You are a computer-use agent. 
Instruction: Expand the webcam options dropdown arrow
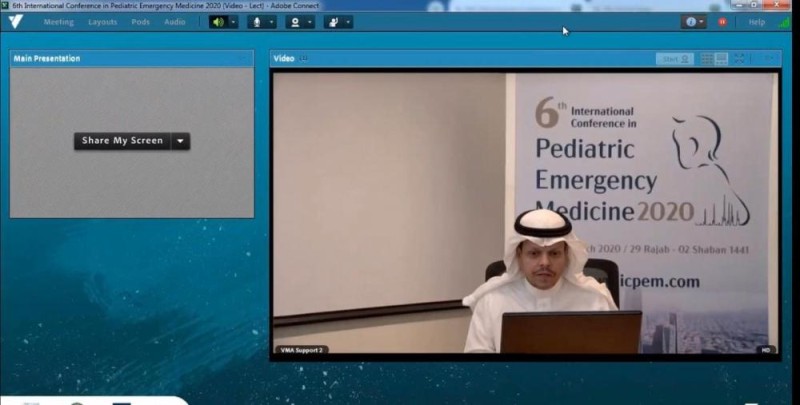pos(310,22)
